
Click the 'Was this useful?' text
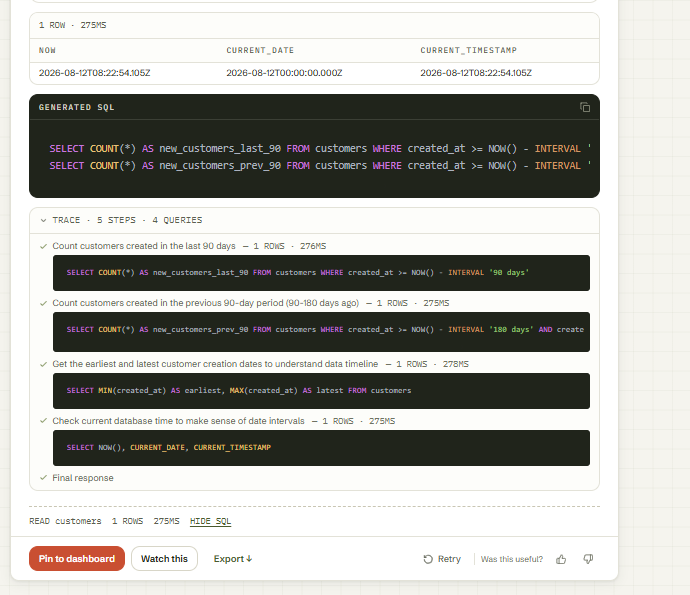(x=512, y=559)
